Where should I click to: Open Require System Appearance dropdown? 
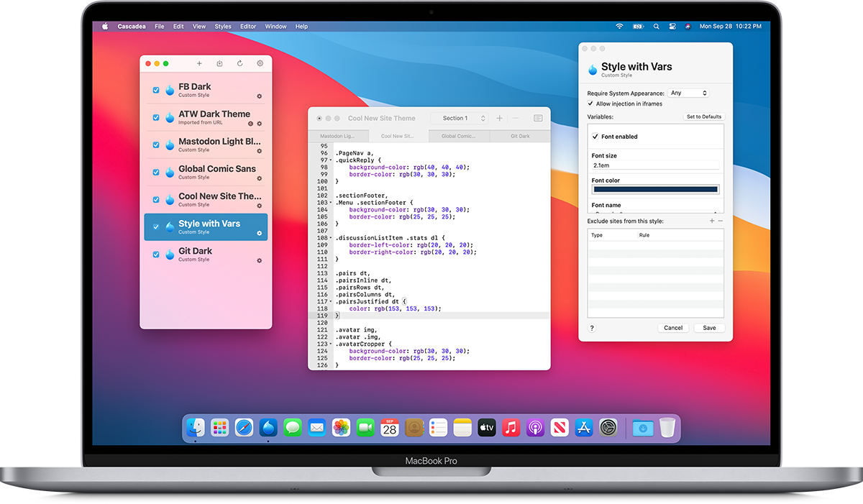(688, 93)
